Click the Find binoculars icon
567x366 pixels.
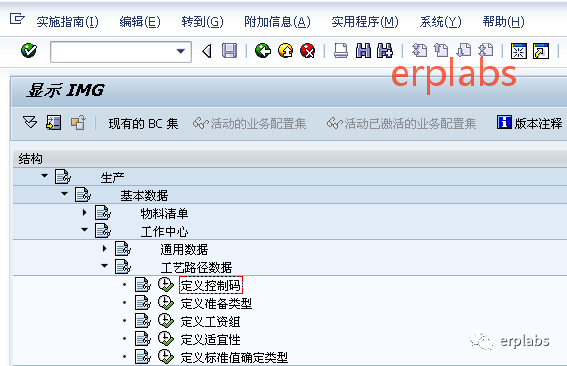(x=363, y=51)
